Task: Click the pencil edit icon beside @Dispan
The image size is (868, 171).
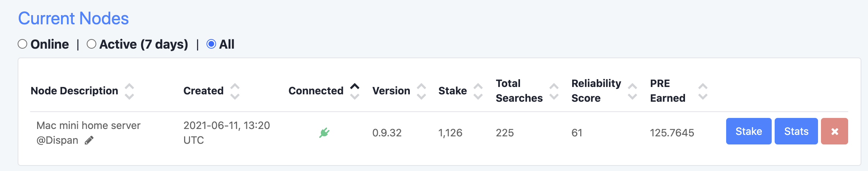Action: pos(89,140)
